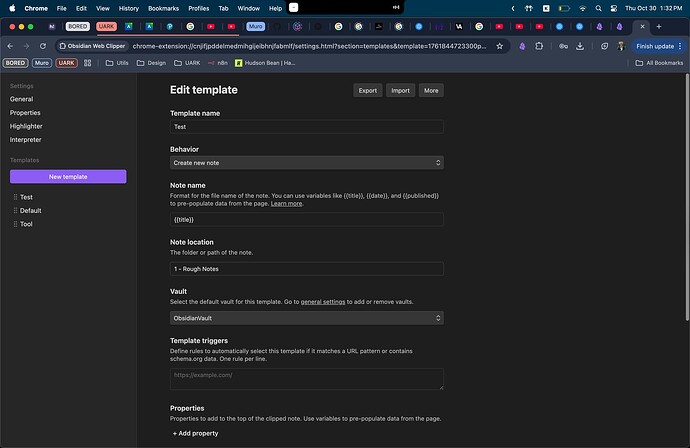Expand the Muro tab group in tab strip
The width and height of the screenshot is (690, 448).
[x=256, y=26]
